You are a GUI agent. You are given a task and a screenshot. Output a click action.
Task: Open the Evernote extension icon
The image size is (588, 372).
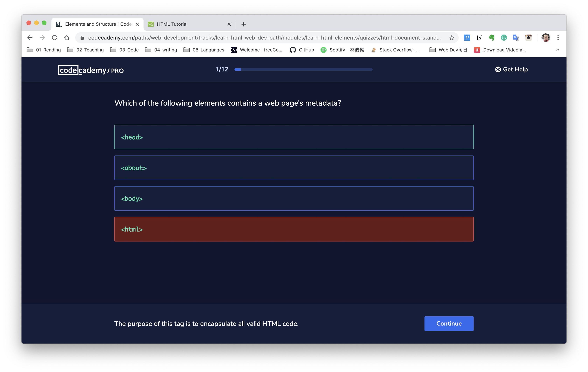pos(491,38)
